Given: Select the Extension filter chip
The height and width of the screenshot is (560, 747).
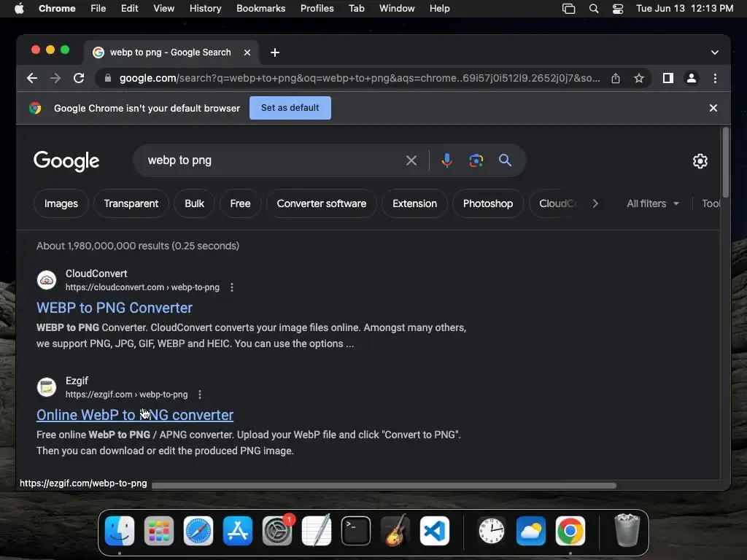Looking at the screenshot, I should tap(414, 204).
